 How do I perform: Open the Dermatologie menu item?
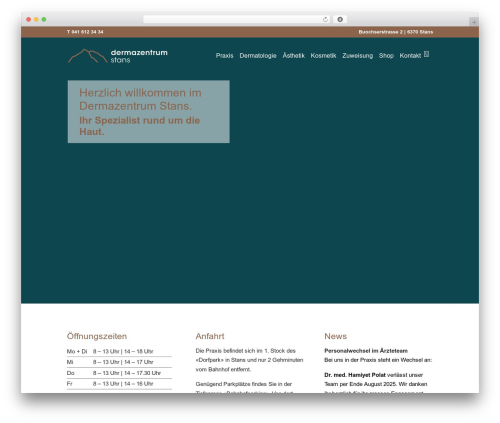click(x=258, y=56)
